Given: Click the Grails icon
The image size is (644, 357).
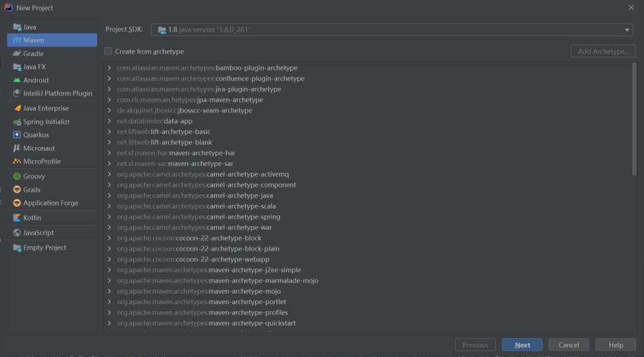Looking at the screenshot, I should pos(17,190).
